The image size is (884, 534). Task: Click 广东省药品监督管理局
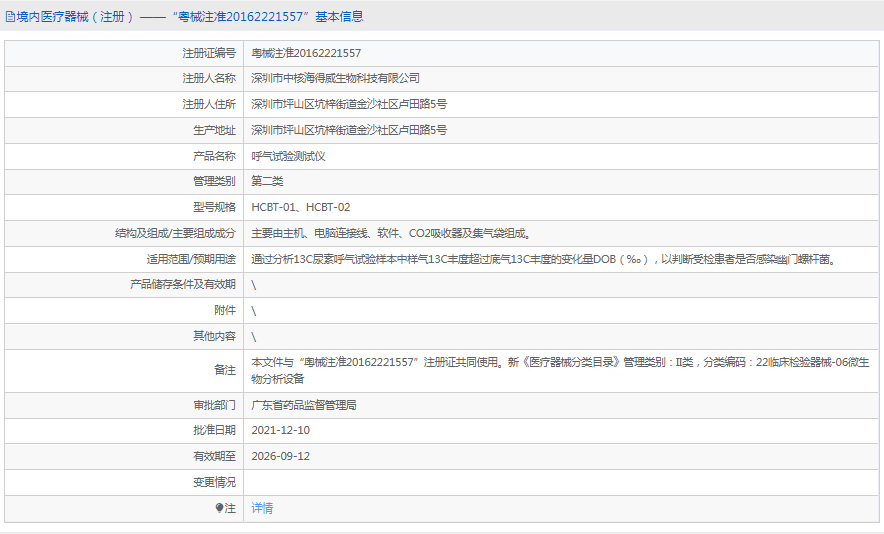(x=304, y=405)
